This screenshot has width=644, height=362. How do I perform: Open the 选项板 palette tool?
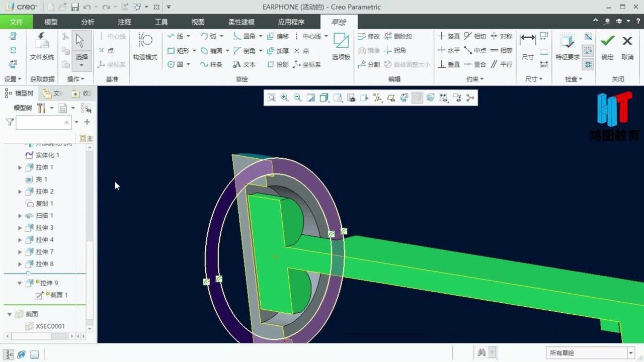pos(341,46)
